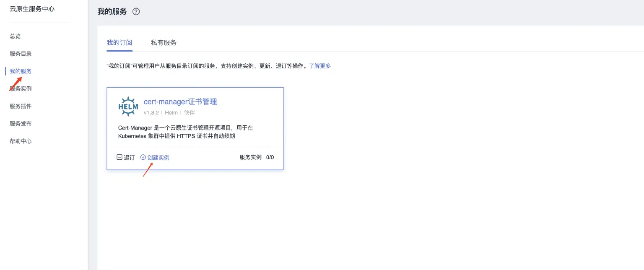Screen dimensions: 644x270
Task: Open 服务发布 in the sidebar
Action: point(21,124)
